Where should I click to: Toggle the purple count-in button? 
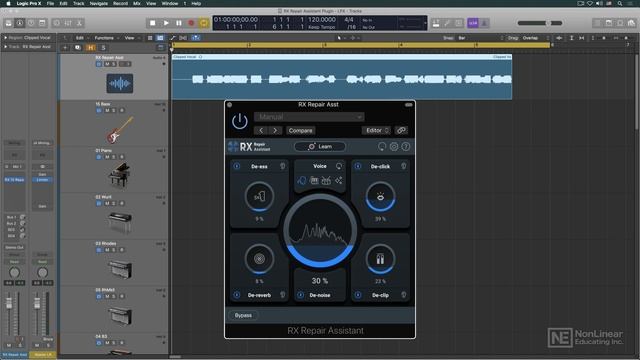(473, 23)
